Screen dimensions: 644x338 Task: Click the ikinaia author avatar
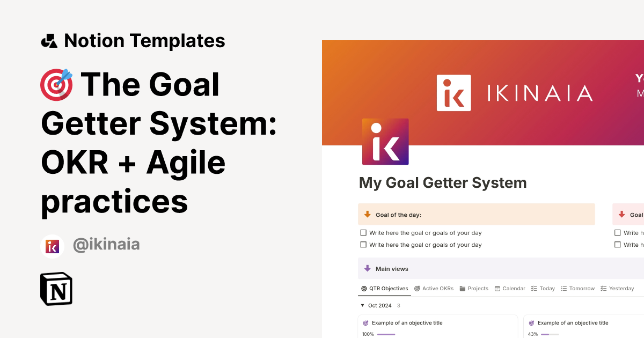(53, 246)
